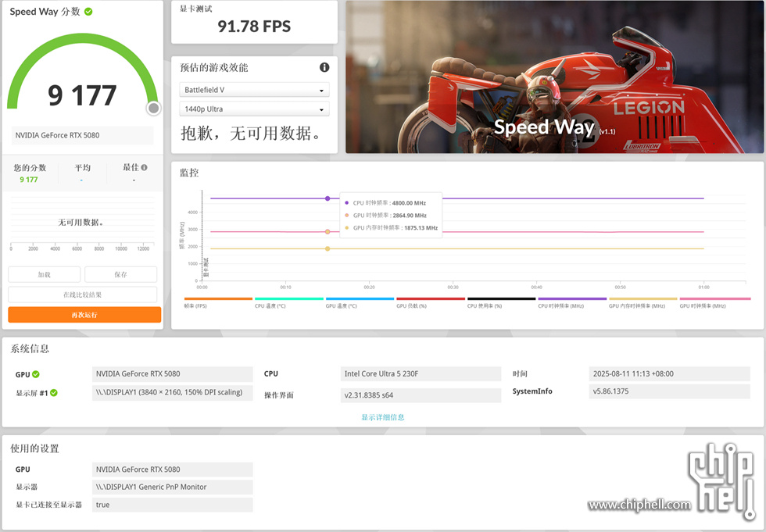The image size is (766, 532).
Task: Toggle the CPU 使用率 (%) chart series
Action: click(501, 303)
